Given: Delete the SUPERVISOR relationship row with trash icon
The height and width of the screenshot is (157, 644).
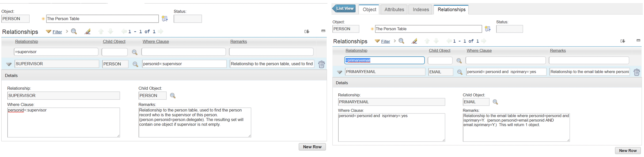Looking at the screenshot, I should [x=321, y=64].
